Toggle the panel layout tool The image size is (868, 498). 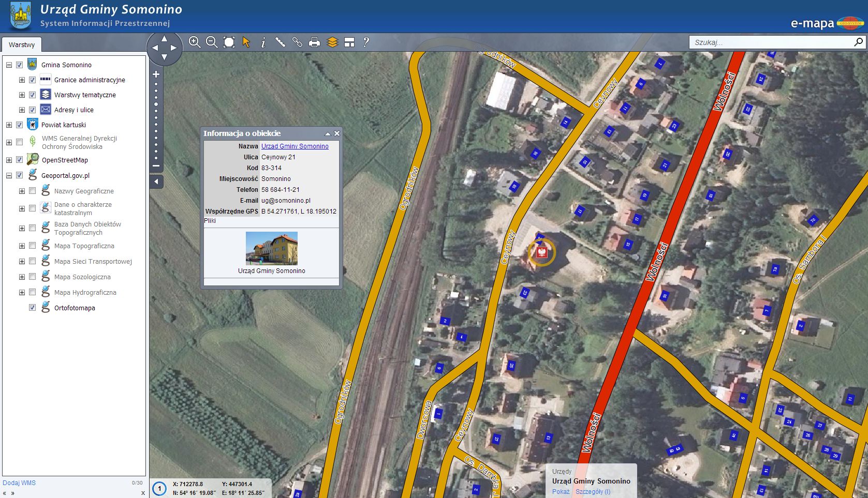349,42
